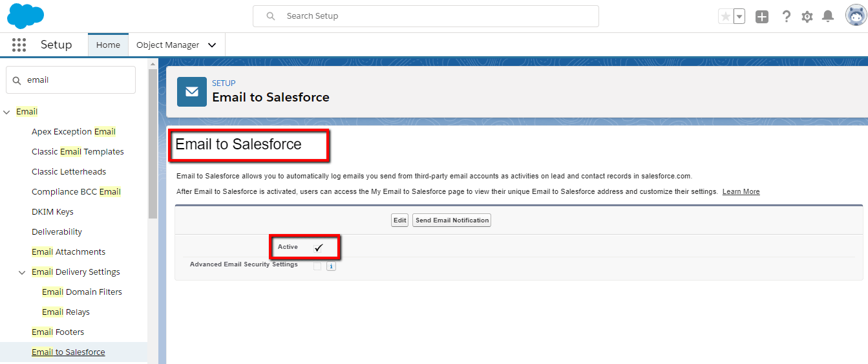This screenshot has width=868, height=364.
Task: Click the bold Email to Salesforce header title
Action: coord(271,98)
